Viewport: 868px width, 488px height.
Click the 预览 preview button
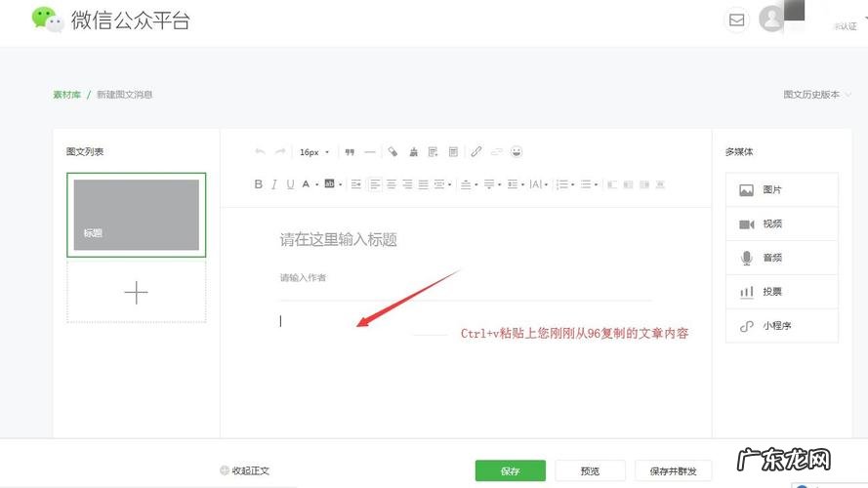(590, 470)
